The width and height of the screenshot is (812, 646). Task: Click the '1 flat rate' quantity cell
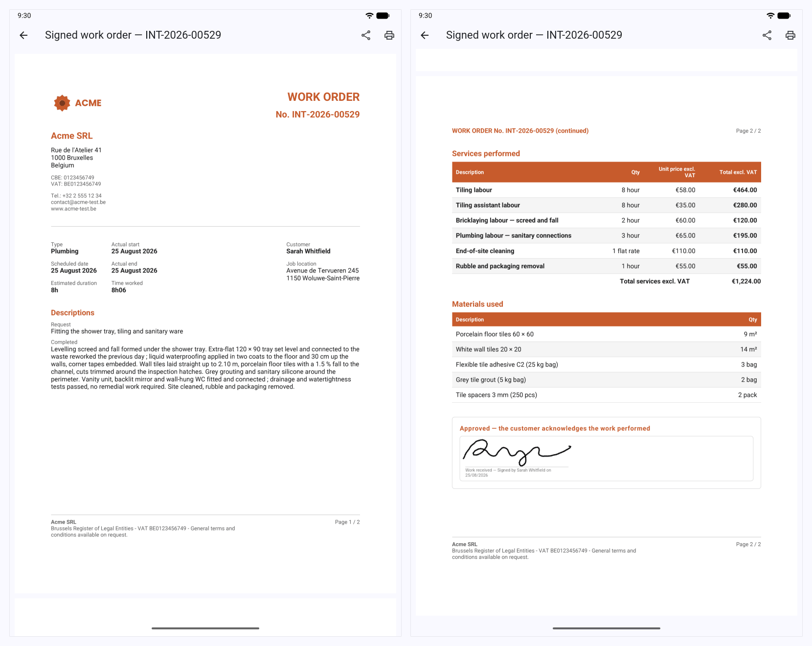[x=626, y=251]
